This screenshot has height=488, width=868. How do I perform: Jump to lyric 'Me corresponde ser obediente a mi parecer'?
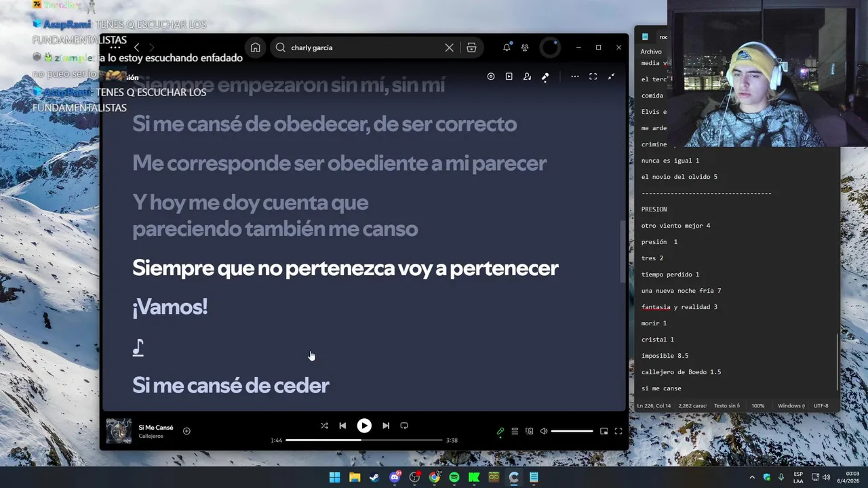[x=339, y=163]
